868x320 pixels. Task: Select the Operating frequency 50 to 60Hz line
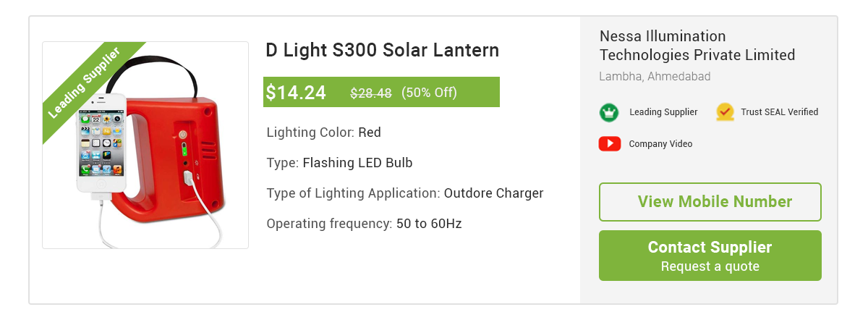pos(364,224)
